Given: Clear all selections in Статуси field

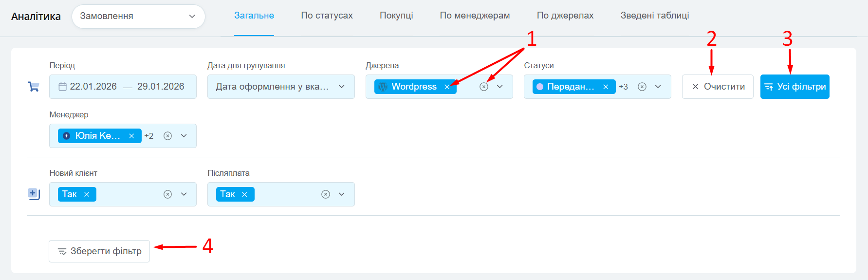Looking at the screenshot, I should 642,87.
